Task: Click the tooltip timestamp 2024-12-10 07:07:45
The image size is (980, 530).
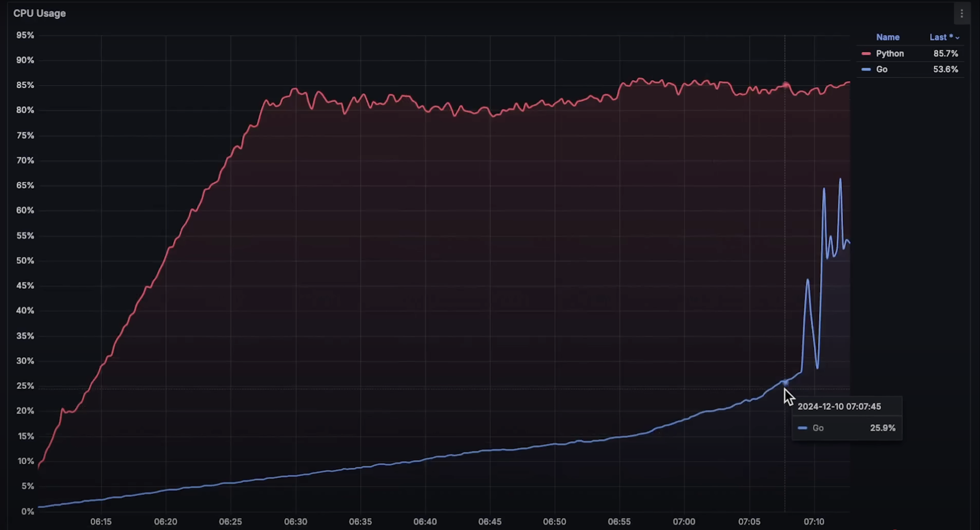Action: click(x=839, y=406)
